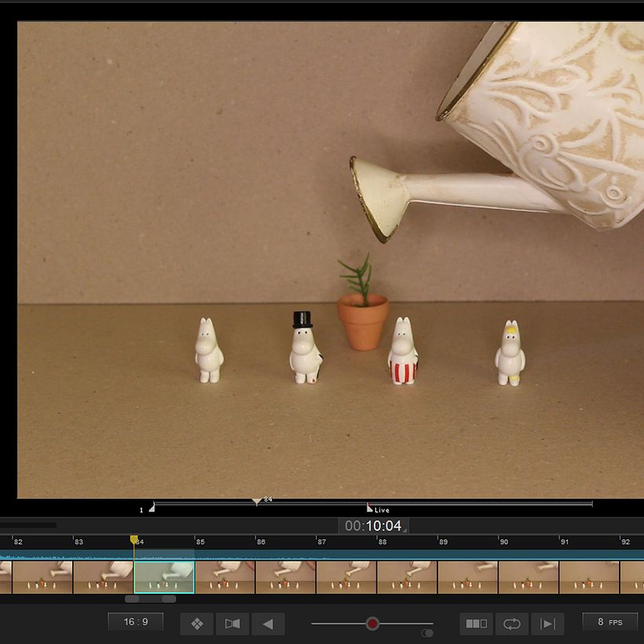Select the frame 88 thumbnail
This screenshot has width=644, height=644.
[x=407, y=577]
